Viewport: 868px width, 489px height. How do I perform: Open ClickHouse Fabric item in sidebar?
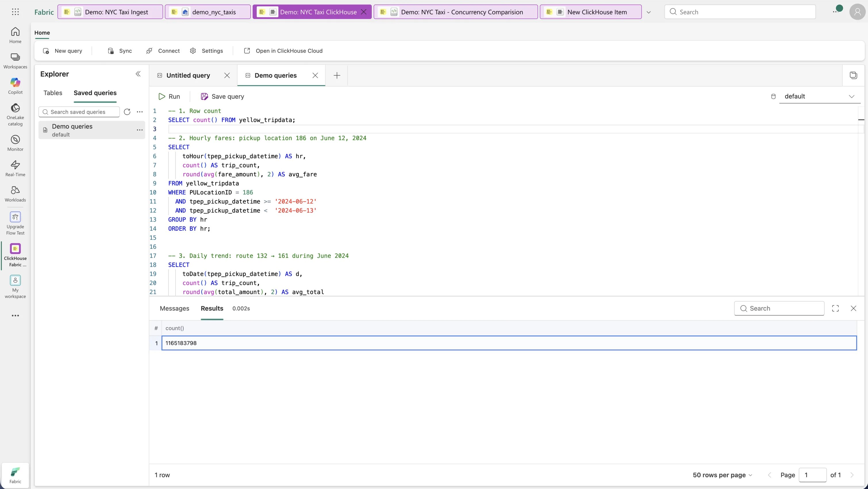tap(15, 255)
